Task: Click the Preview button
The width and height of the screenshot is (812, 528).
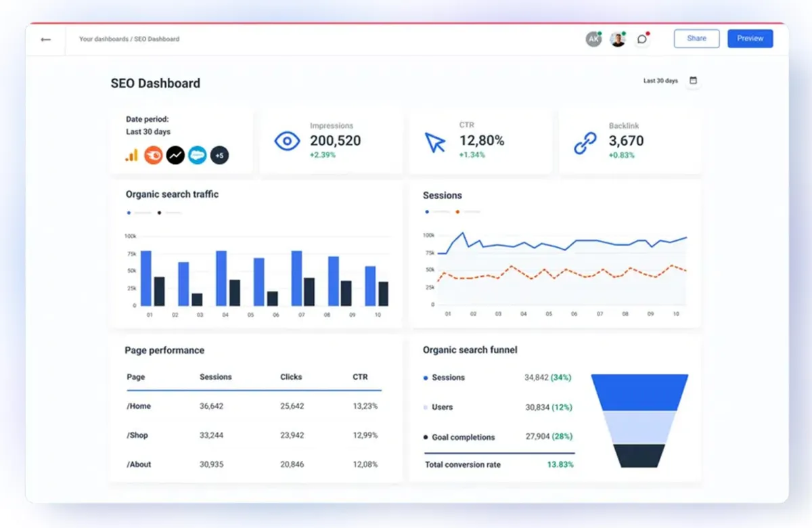Action: 750,39
